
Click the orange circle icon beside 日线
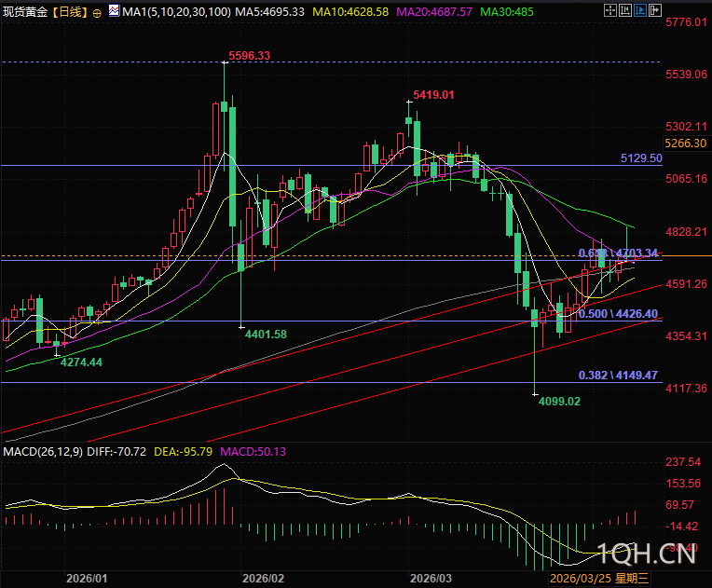coord(97,13)
